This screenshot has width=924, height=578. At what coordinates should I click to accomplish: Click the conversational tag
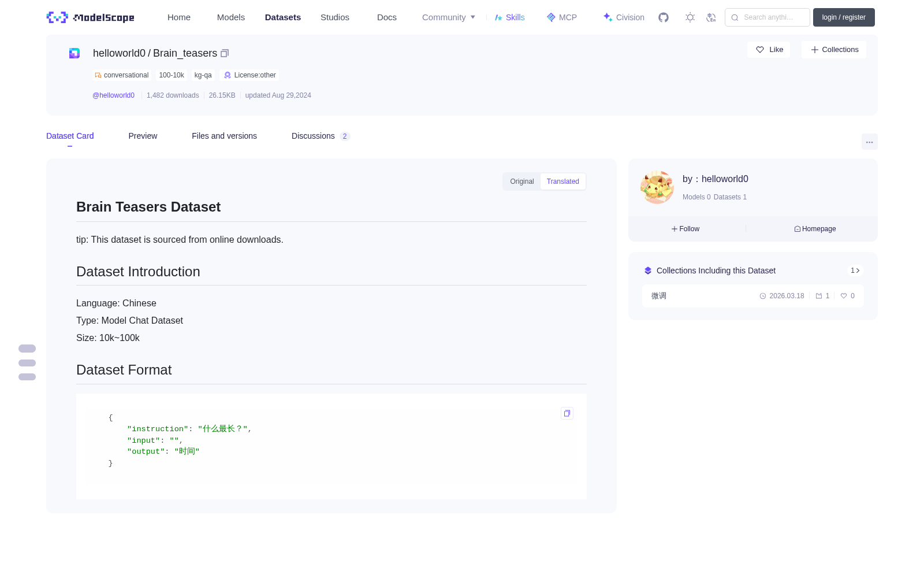click(122, 75)
